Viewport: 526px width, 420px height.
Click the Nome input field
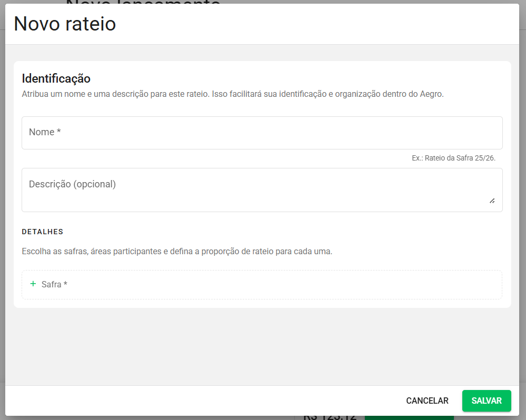pos(262,133)
